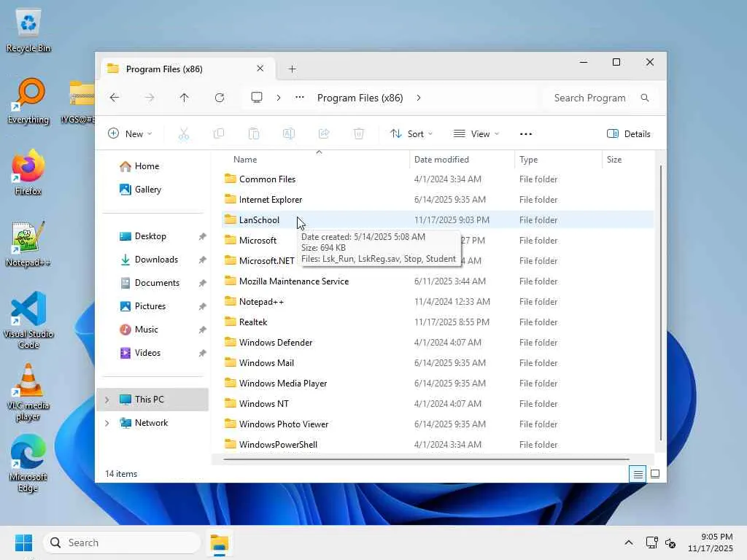Image resolution: width=747 pixels, height=560 pixels.
Task: Show collapsed breadcrumb path ellipsis
Action: 299,98
